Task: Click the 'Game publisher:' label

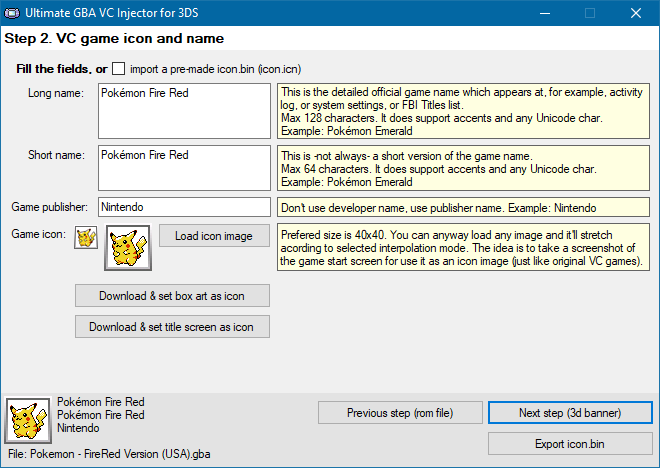Action: 50,207
